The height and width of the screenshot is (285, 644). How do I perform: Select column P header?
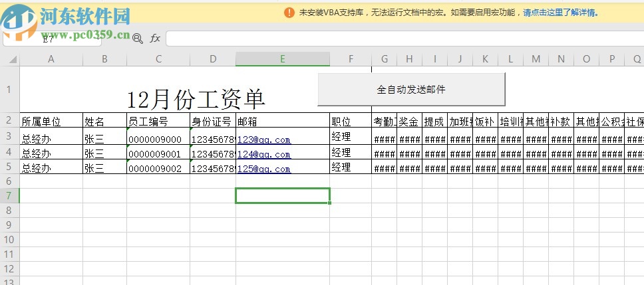click(x=612, y=59)
